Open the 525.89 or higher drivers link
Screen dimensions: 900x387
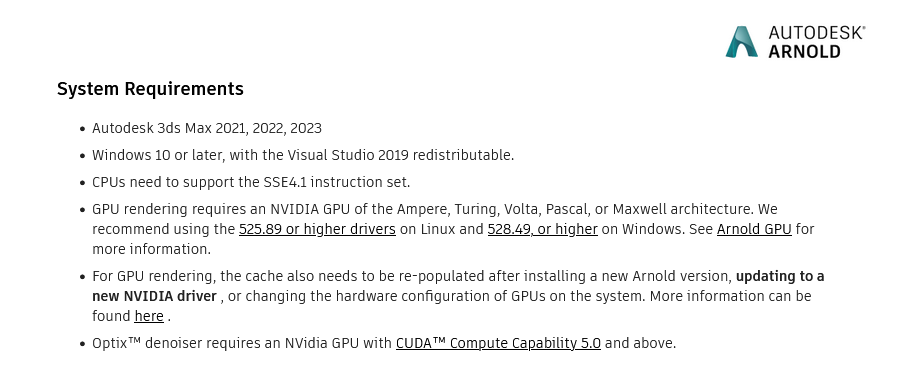[x=317, y=229]
